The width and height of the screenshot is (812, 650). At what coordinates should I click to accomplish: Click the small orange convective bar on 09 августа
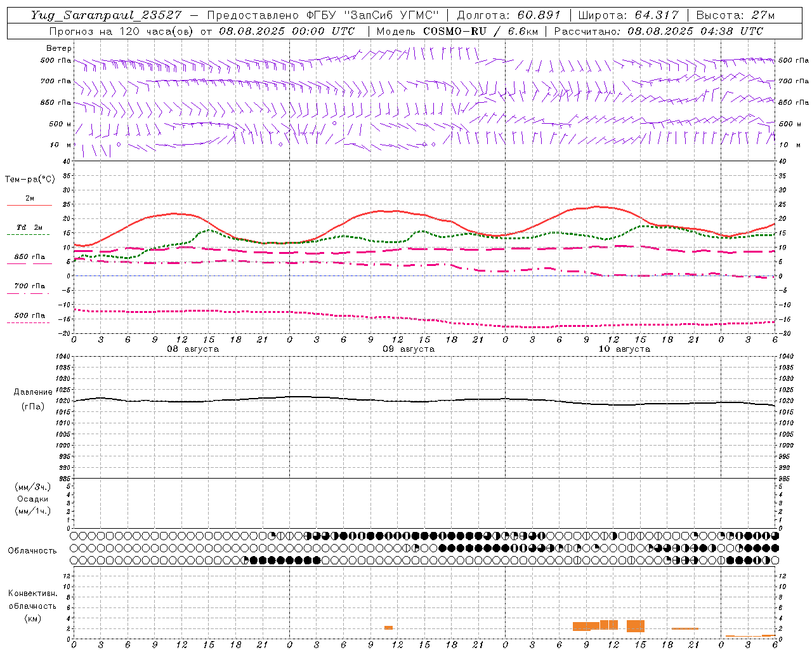click(388, 628)
